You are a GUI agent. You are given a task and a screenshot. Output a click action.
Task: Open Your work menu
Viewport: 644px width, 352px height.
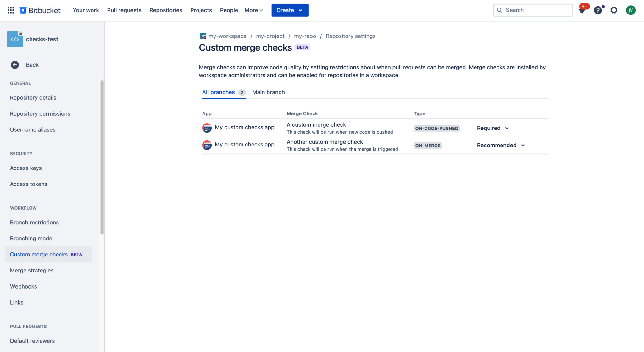point(86,10)
